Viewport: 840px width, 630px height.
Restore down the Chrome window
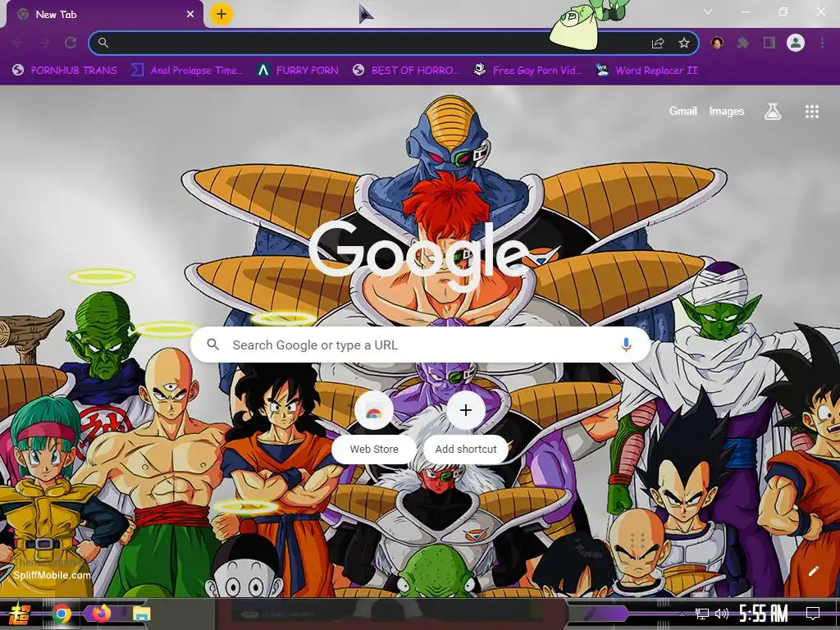[x=783, y=11]
